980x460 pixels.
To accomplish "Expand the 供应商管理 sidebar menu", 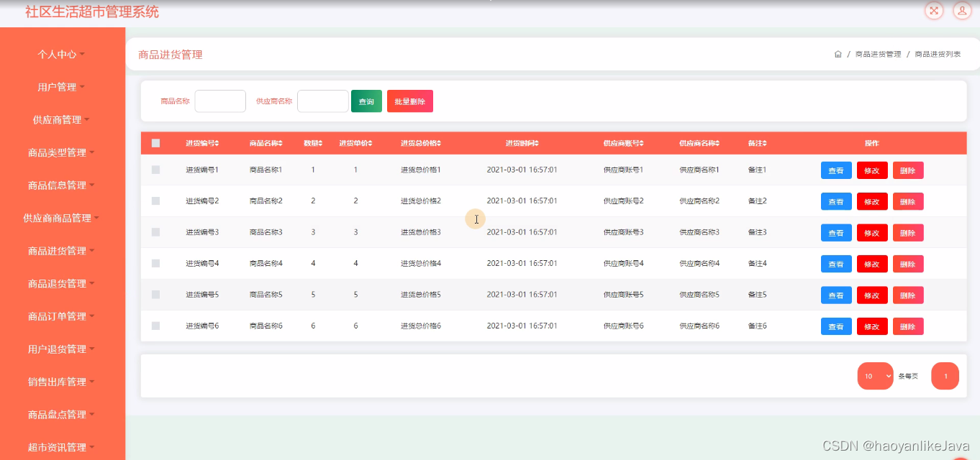I will (x=62, y=120).
